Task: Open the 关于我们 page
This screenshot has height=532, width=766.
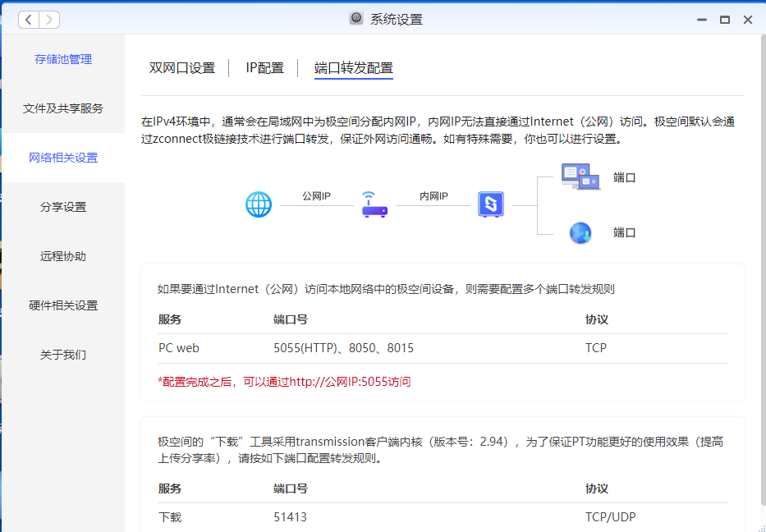Action: pos(63,355)
